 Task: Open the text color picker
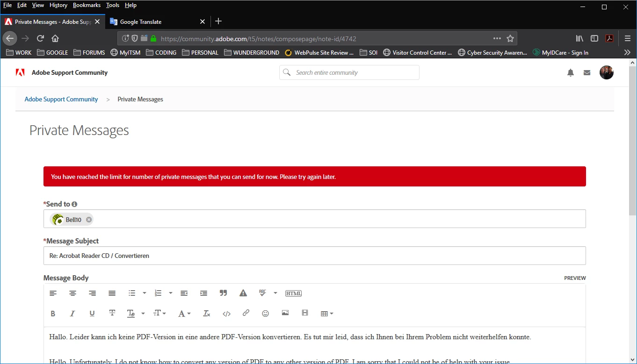tap(184, 314)
